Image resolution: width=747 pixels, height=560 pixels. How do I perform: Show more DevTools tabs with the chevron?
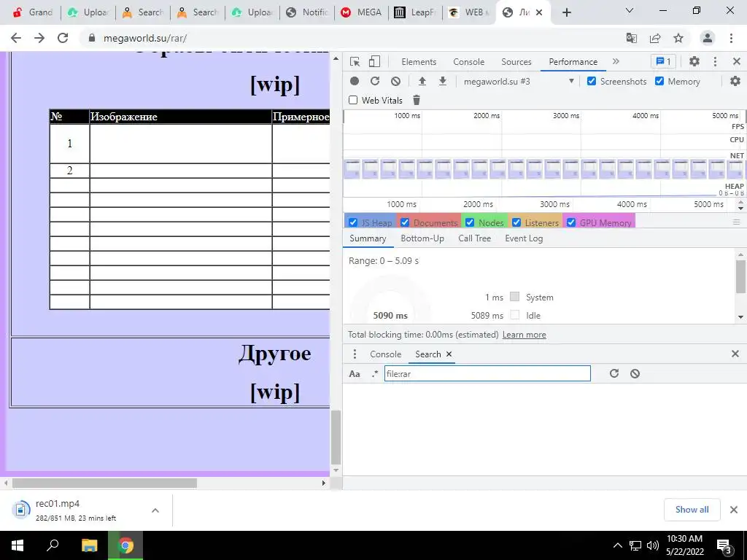pyautogui.click(x=616, y=61)
